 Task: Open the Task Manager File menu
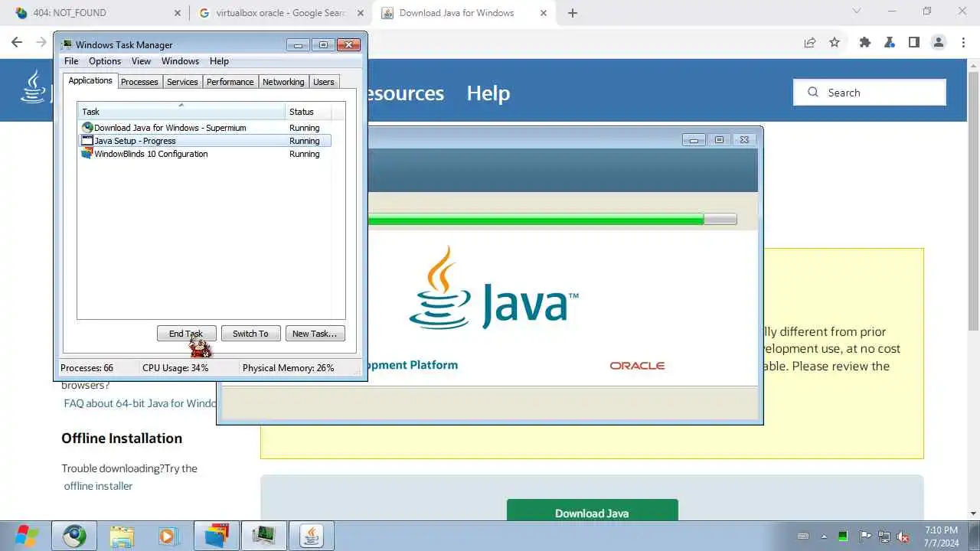tap(71, 61)
